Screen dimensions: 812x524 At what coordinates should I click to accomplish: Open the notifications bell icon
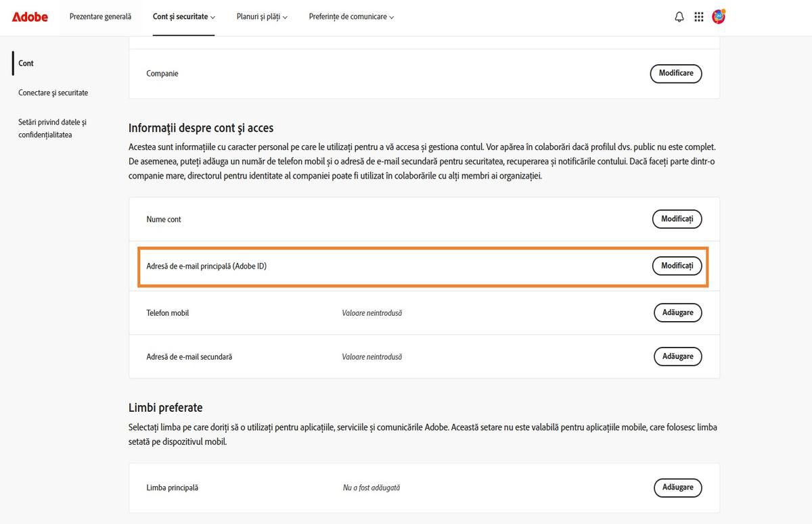pos(679,16)
